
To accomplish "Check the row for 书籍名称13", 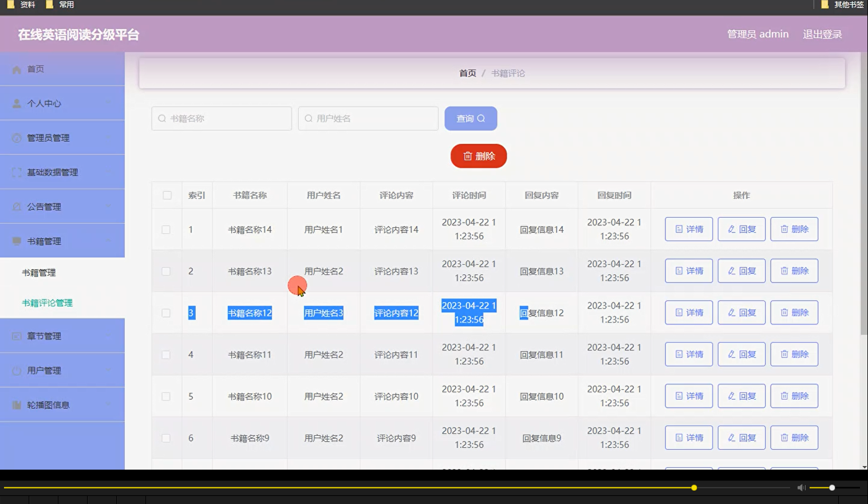I will (166, 271).
